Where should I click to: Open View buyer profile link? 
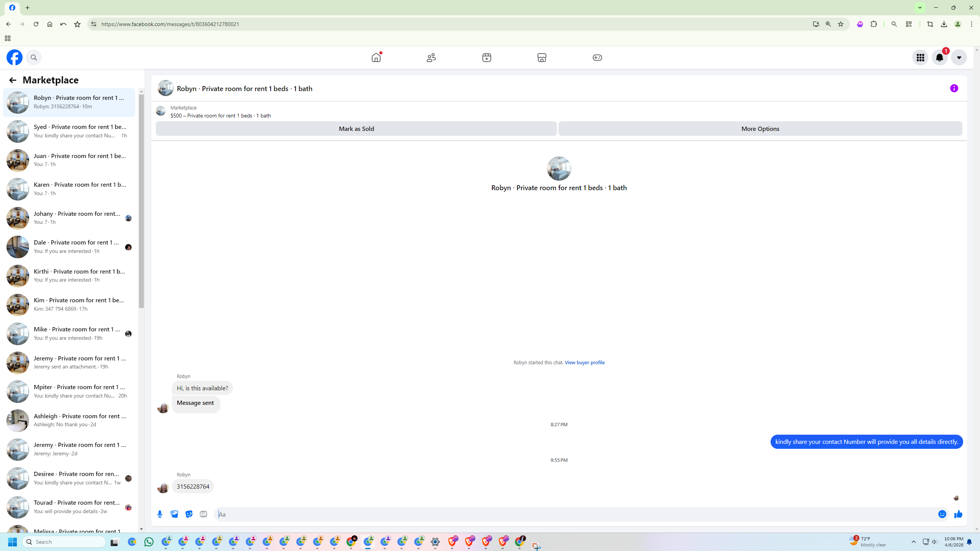585,362
